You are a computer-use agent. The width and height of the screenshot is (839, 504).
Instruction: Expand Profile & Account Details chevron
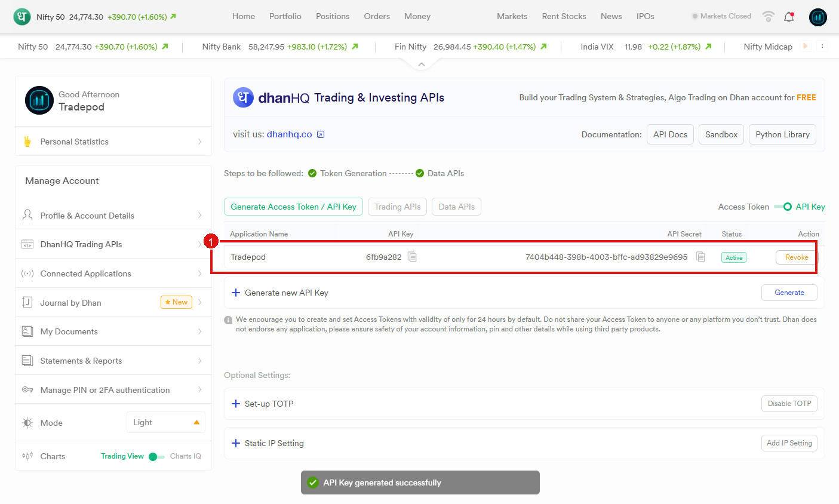pyautogui.click(x=199, y=215)
